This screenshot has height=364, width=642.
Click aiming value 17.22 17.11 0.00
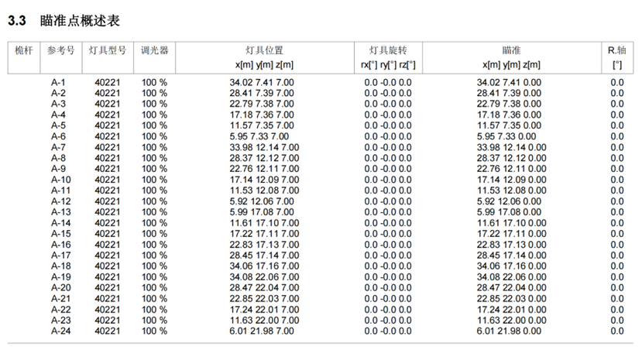coord(511,234)
